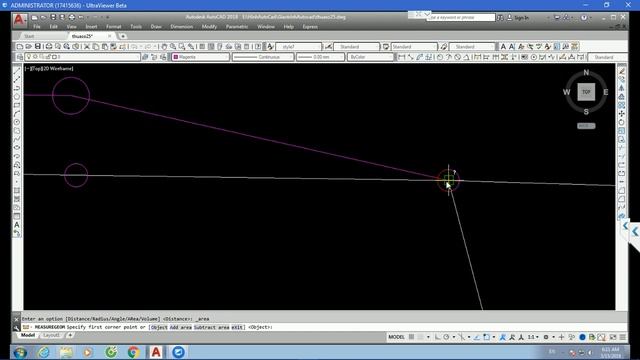Select the Multiline Text tool in Draw toolbar
Viewport: 640px width, 360px height.
tap(17, 225)
